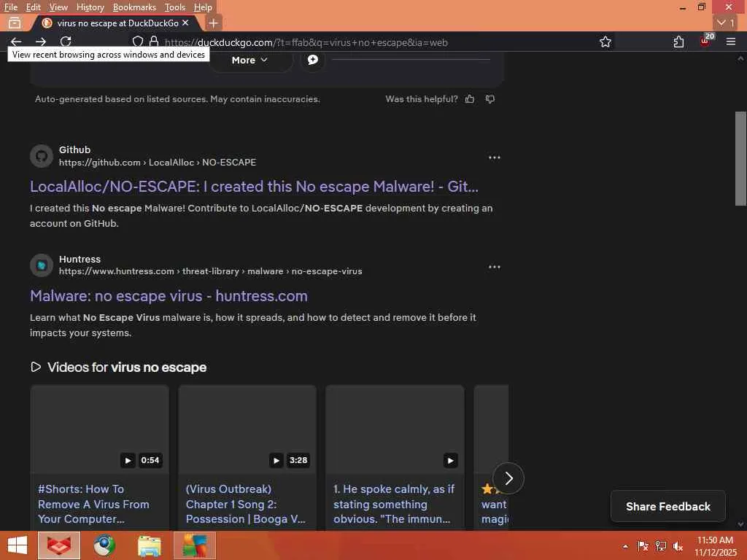Open the History menu

[x=90, y=7]
